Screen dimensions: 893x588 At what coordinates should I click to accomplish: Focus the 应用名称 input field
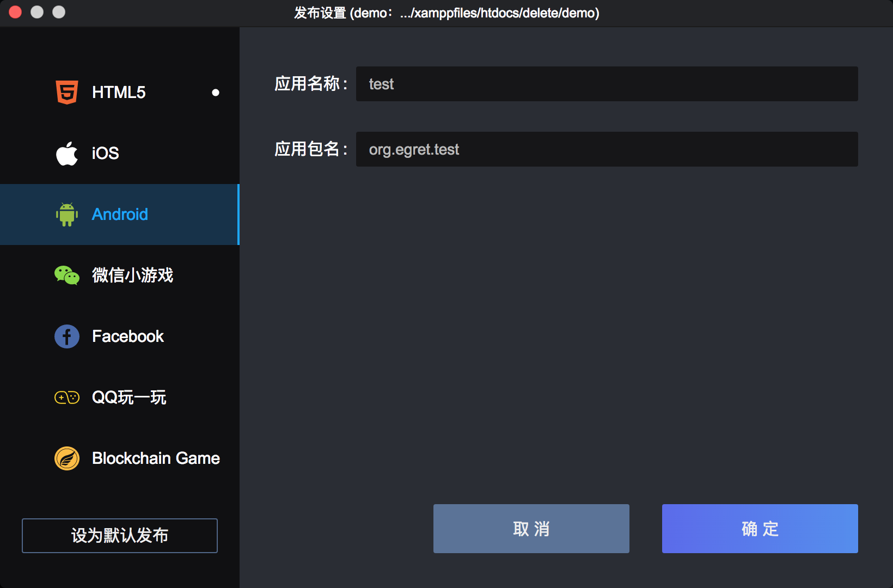coord(607,84)
